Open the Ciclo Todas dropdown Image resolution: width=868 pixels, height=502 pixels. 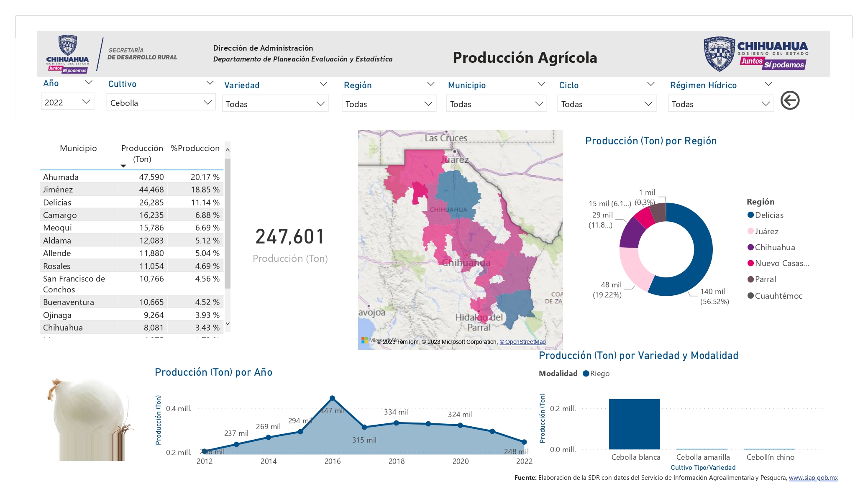(x=607, y=104)
